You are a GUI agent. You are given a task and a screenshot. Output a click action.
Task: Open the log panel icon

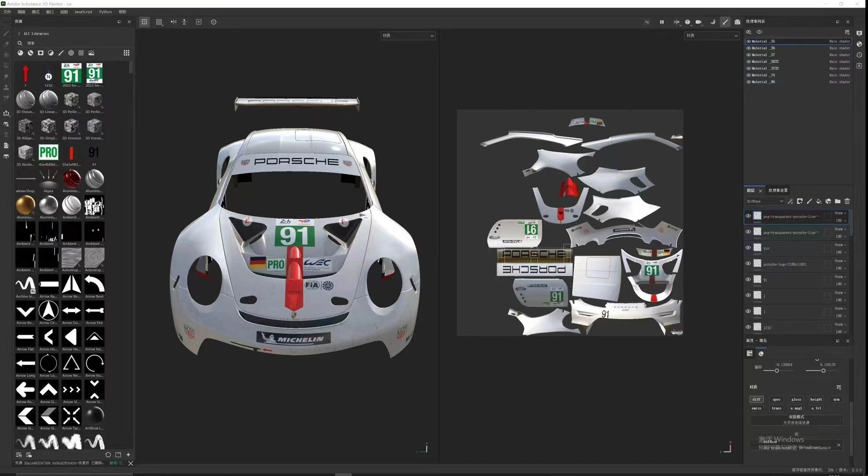859,66
